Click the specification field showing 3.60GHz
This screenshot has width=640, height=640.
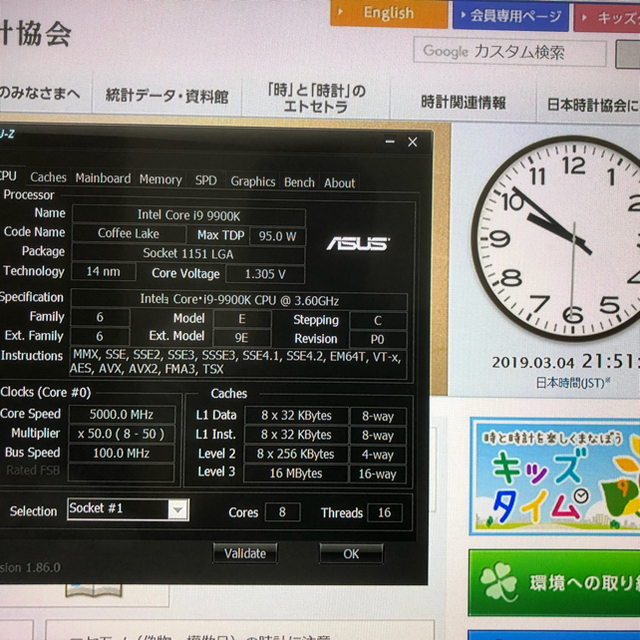click(x=239, y=300)
